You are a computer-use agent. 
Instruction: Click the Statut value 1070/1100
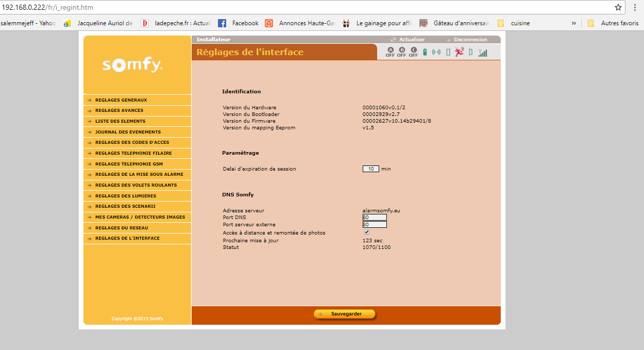(x=377, y=247)
